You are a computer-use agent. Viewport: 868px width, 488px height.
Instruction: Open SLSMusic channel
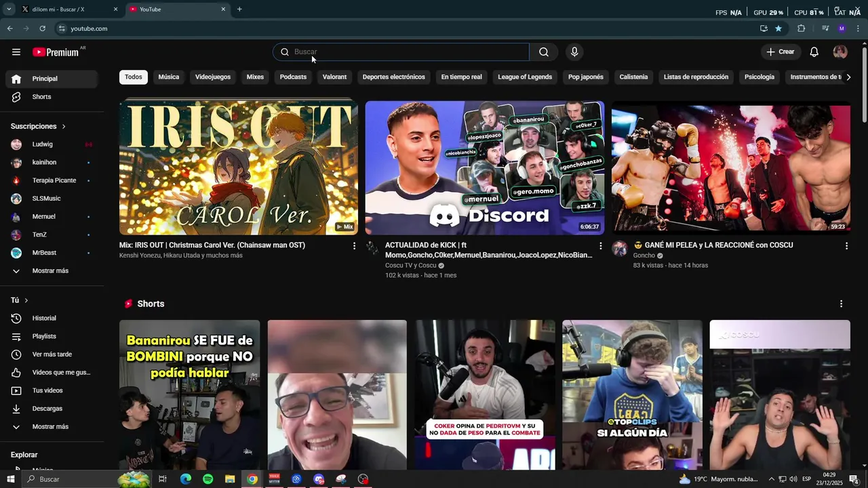[52, 199]
